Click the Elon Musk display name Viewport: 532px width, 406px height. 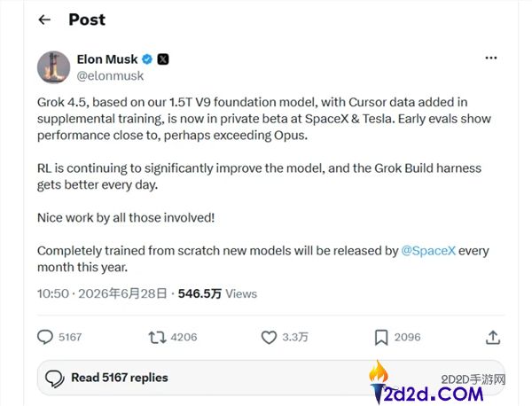[107, 59]
